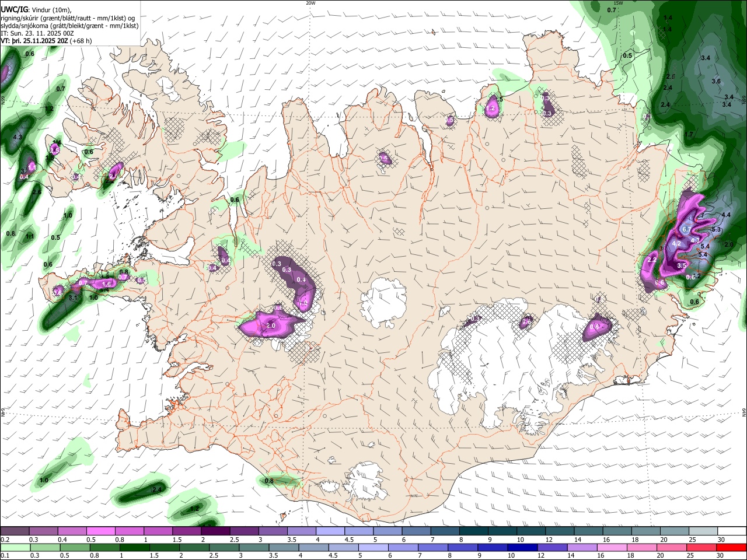Select the palest green swatch between bottom-row 0.1 and 0.3
This screenshot has height=560, width=747.
pos(14,547)
